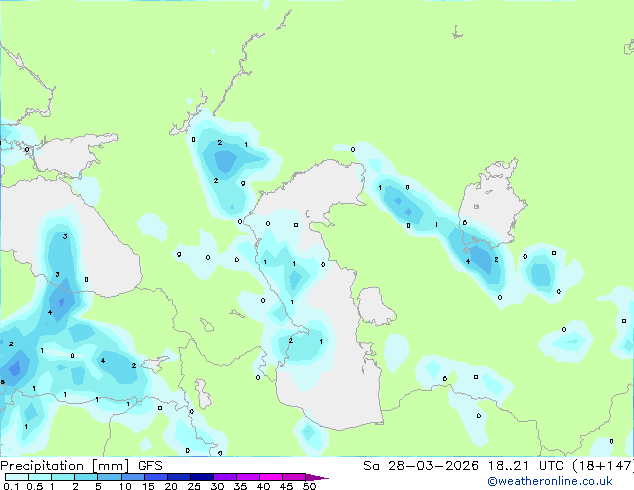Click the legend scale label '50'
Viewport: 634px width, 490px height.
click(310, 486)
